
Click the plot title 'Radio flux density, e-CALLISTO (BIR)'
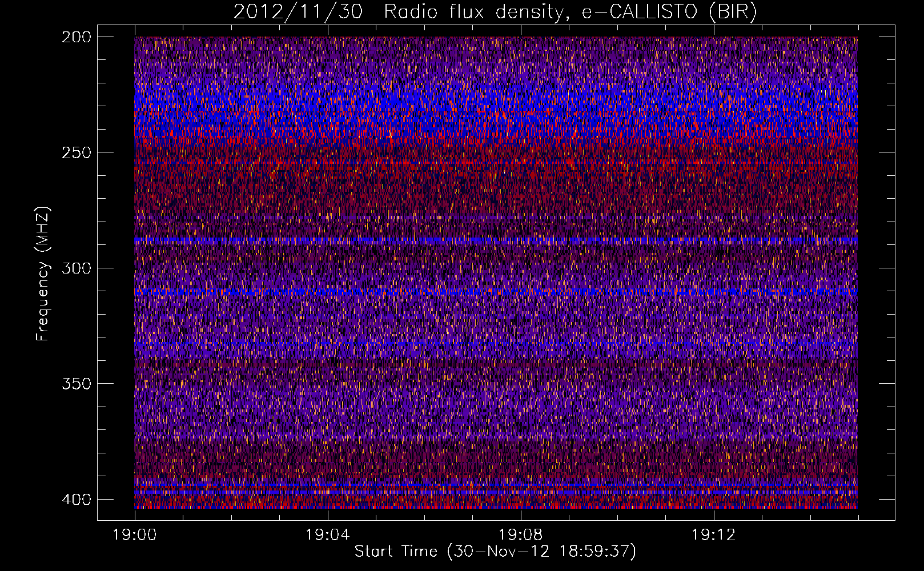(570, 12)
